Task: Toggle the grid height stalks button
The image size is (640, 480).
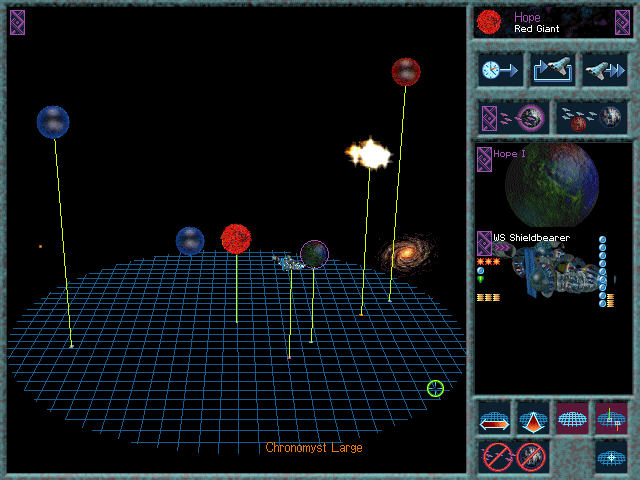Action: coord(611,419)
